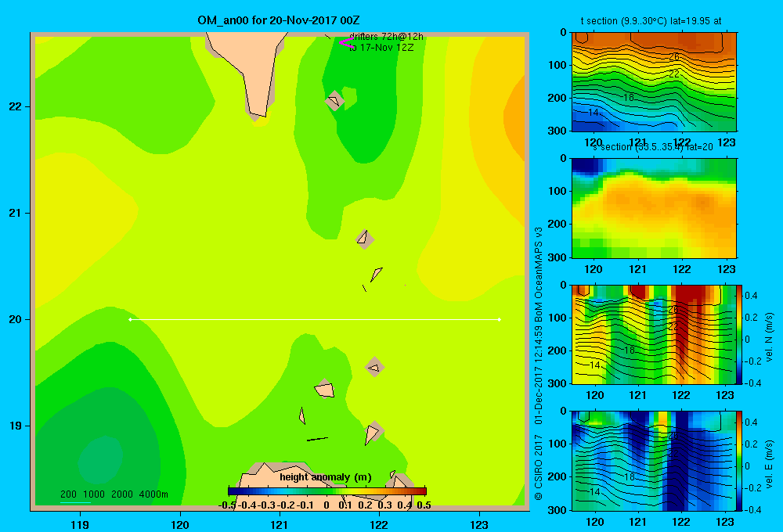Select the 'drifters 72h@12h' label
Image resolution: width=783 pixels, height=532 pixels.
[x=386, y=37]
